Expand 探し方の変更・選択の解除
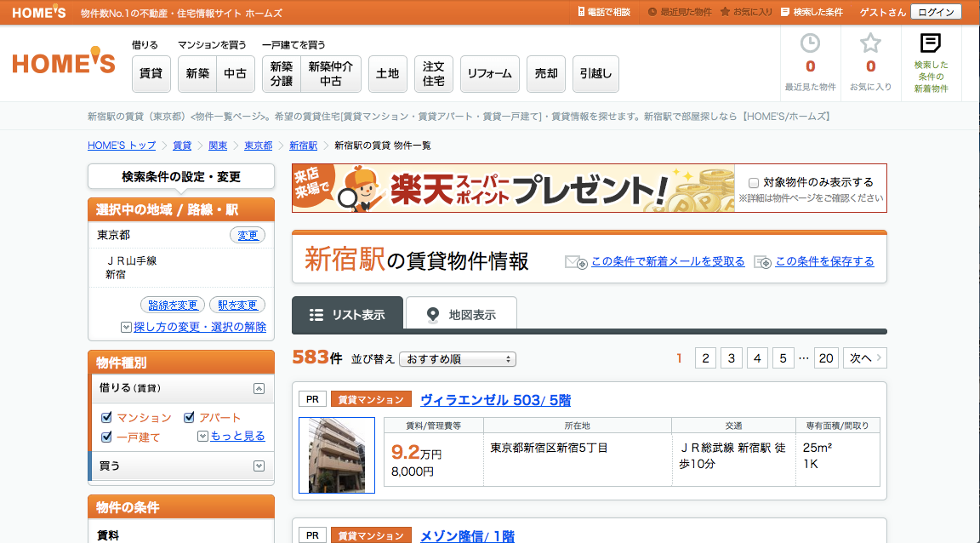Viewport: 980px width, 543px height. click(194, 327)
